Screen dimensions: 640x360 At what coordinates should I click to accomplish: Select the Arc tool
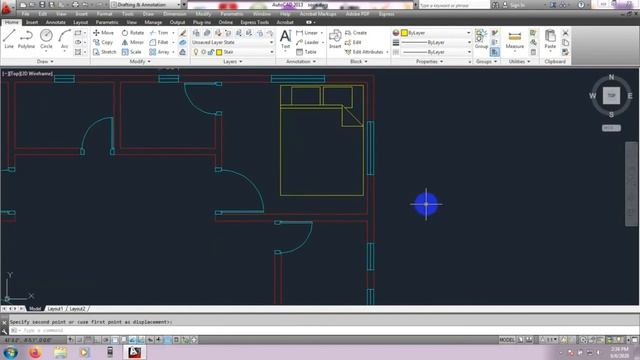click(x=64, y=39)
